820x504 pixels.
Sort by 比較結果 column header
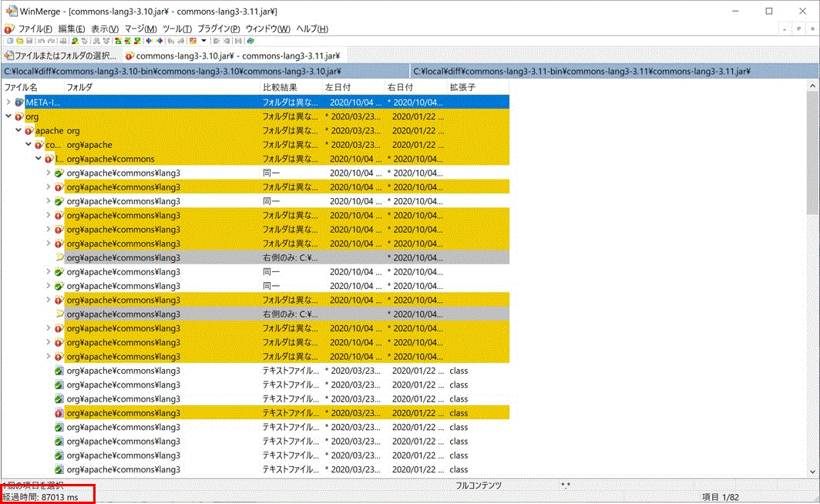(291, 87)
